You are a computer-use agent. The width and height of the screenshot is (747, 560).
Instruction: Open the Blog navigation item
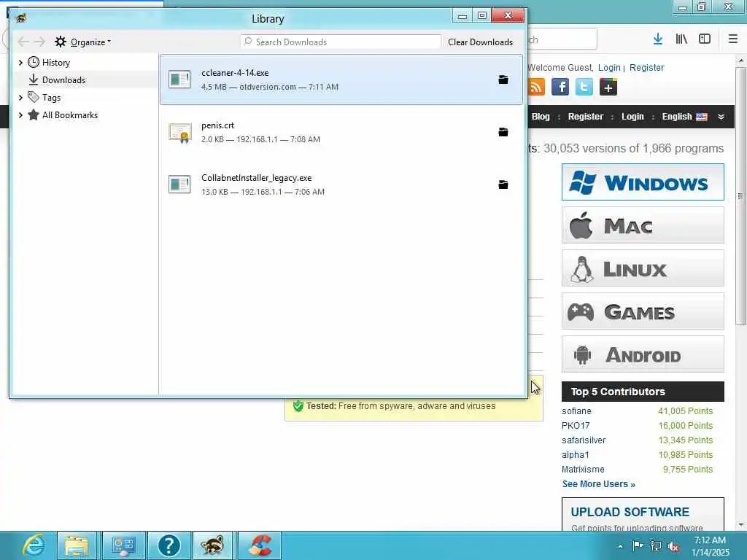(x=541, y=117)
